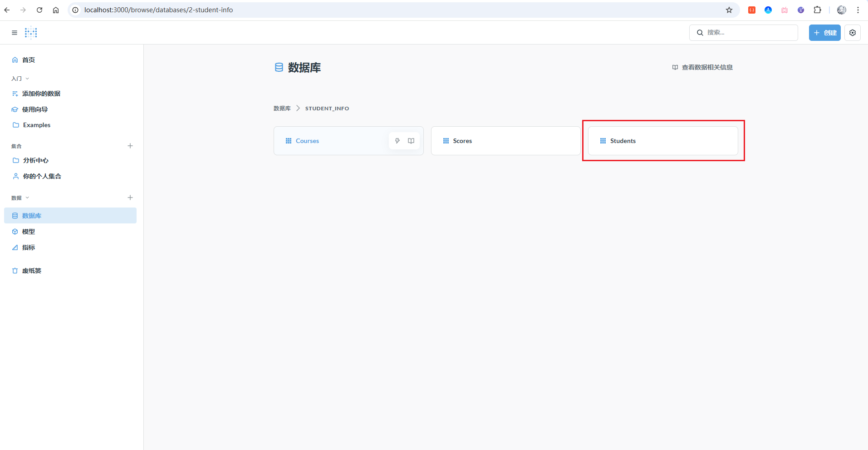Image resolution: width=868 pixels, height=450 pixels.
Task: Add a new collection with 集合 plus
Action: pyautogui.click(x=130, y=146)
